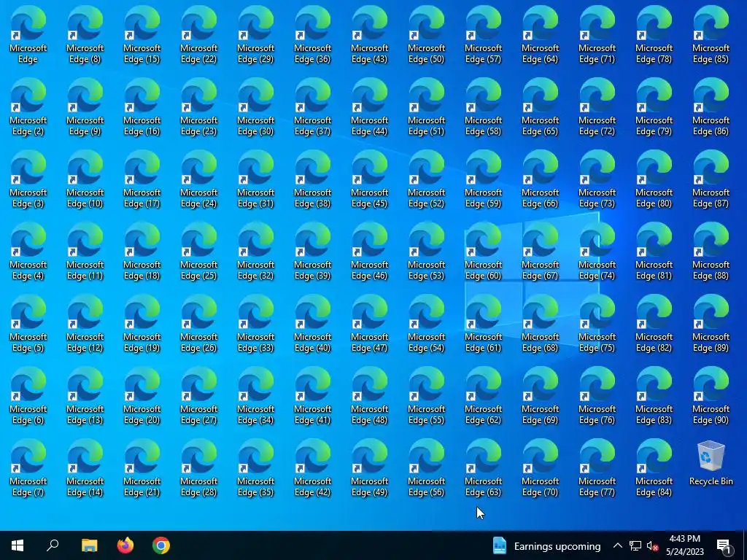The image size is (747, 560).
Task: Click the Microsoft Edge (90) shortcut
Action: (711, 396)
